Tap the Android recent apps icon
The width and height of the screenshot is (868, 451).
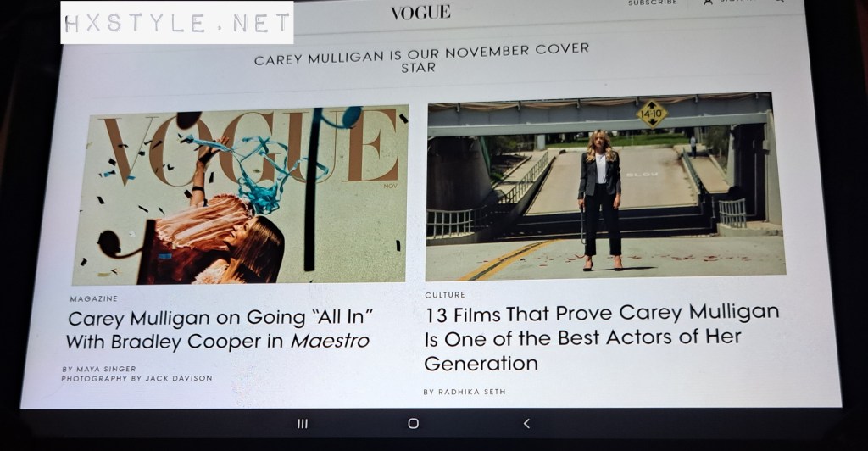[303, 424]
